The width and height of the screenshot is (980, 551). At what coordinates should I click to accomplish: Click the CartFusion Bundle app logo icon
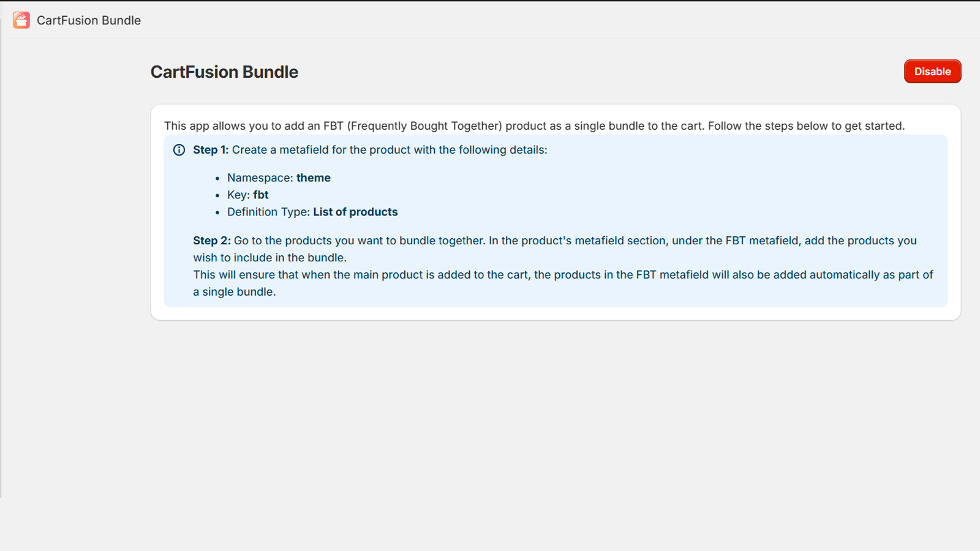point(21,20)
